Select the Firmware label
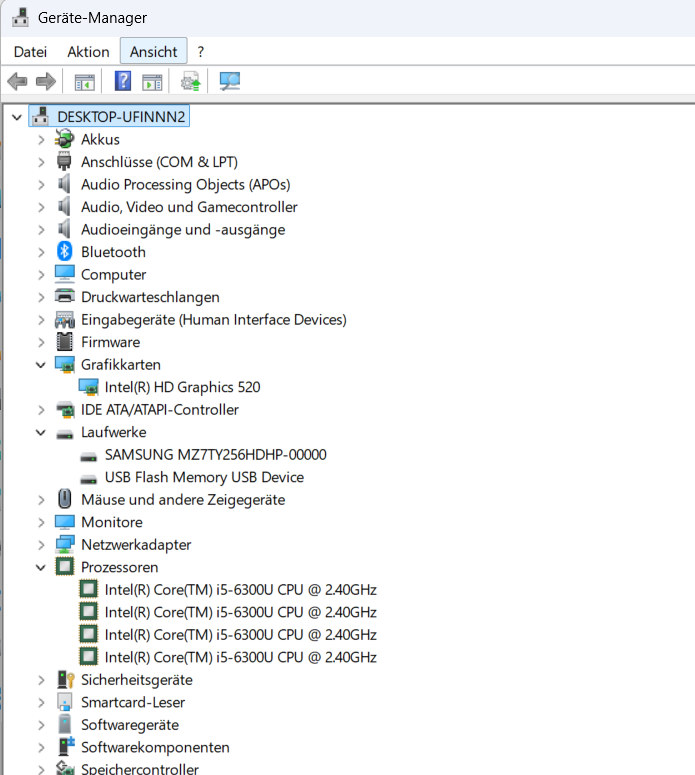The width and height of the screenshot is (695, 775). point(111,342)
